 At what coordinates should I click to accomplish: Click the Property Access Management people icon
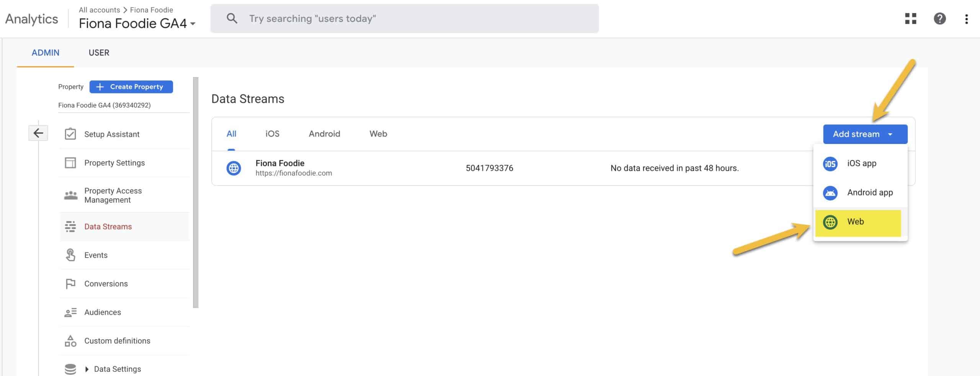(70, 195)
